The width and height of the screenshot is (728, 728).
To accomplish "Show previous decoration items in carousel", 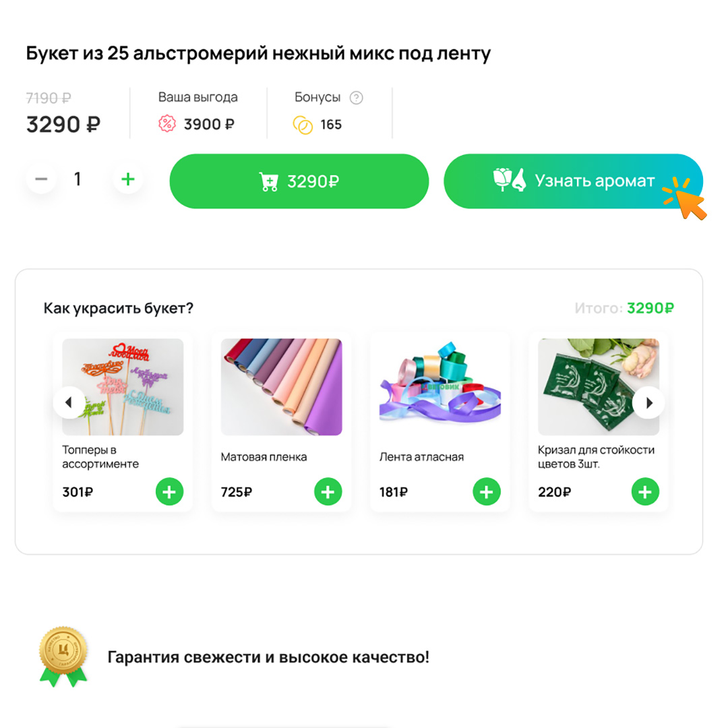I will pos(69,402).
